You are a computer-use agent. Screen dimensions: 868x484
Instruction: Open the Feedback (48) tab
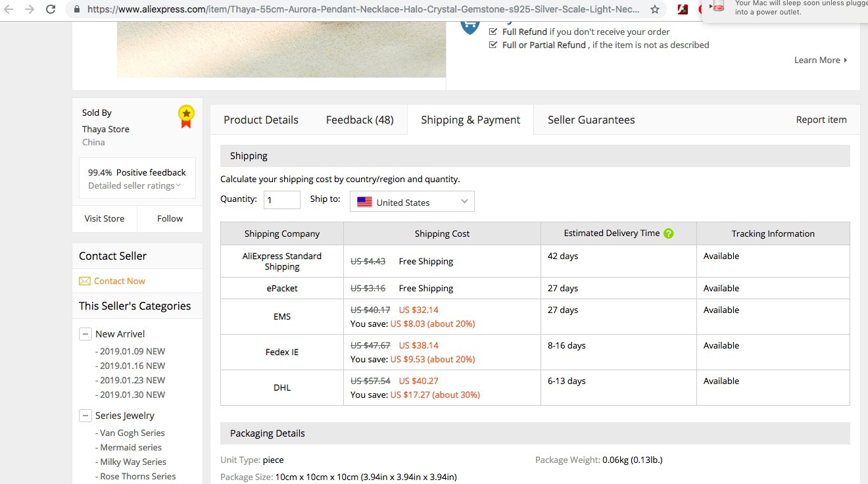click(x=360, y=120)
